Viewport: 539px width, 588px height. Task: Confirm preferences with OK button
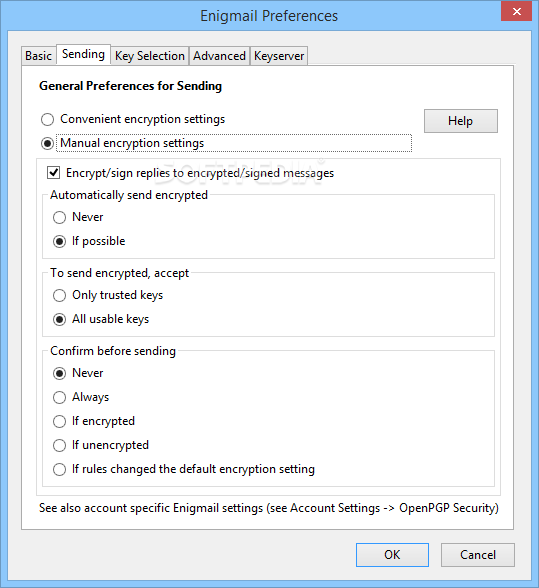tap(392, 555)
